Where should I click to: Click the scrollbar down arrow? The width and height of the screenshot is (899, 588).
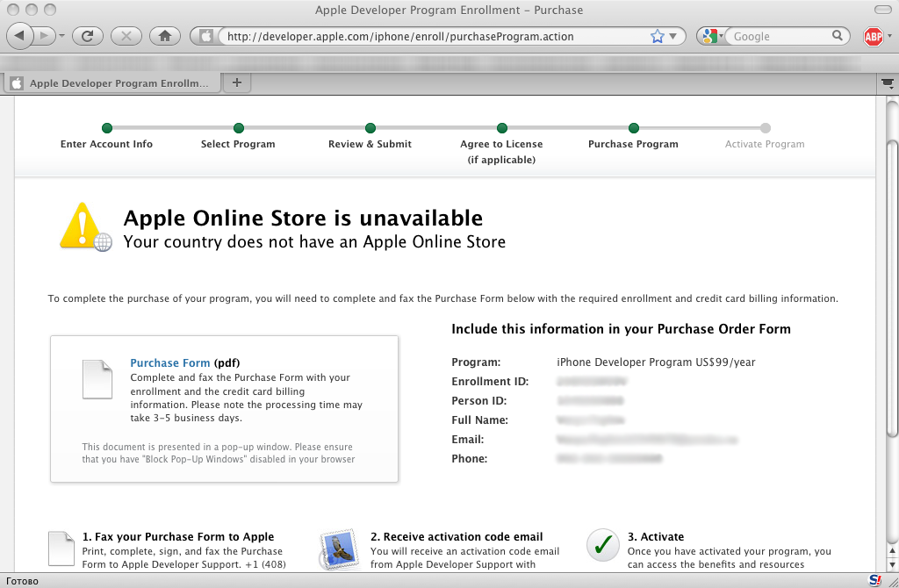click(x=892, y=564)
